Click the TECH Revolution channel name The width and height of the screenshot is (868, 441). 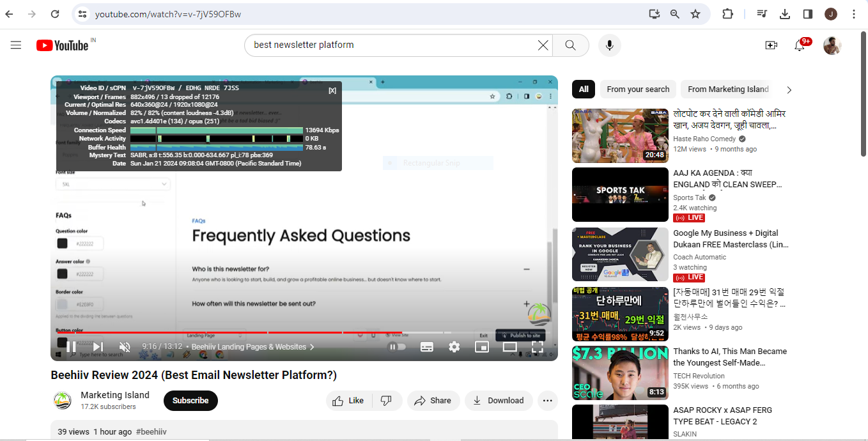pyautogui.click(x=699, y=376)
